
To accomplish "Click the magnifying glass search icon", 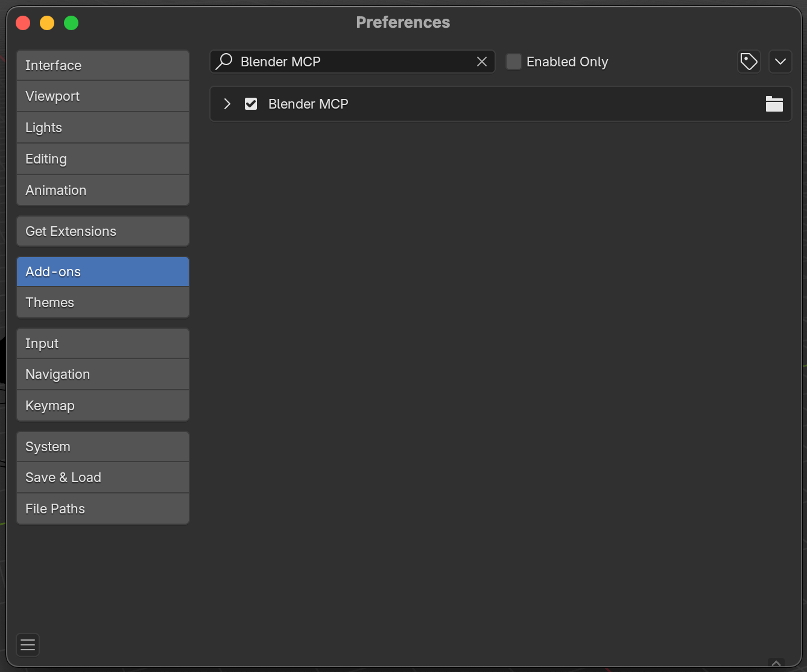I will pyautogui.click(x=224, y=62).
